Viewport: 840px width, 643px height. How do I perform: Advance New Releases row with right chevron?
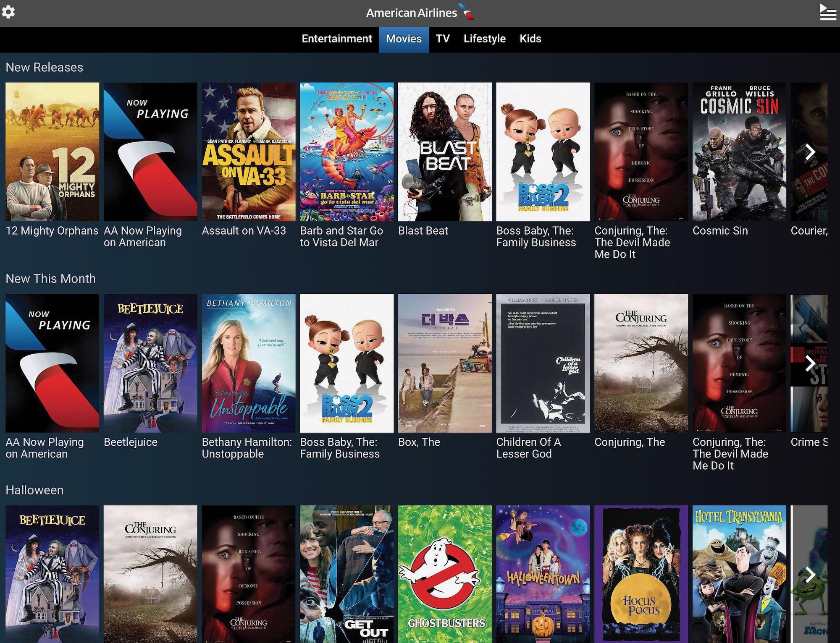[x=810, y=152]
